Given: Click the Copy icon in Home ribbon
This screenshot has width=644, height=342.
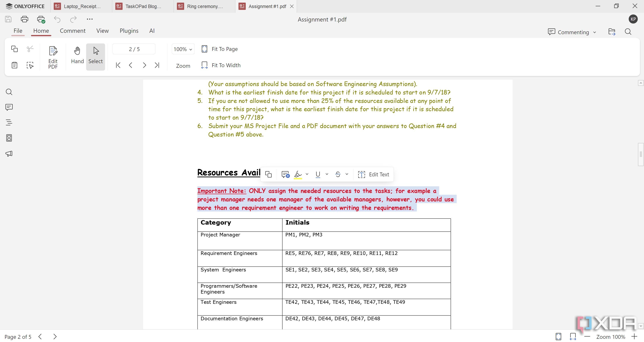Looking at the screenshot, I should coord(14,49).
